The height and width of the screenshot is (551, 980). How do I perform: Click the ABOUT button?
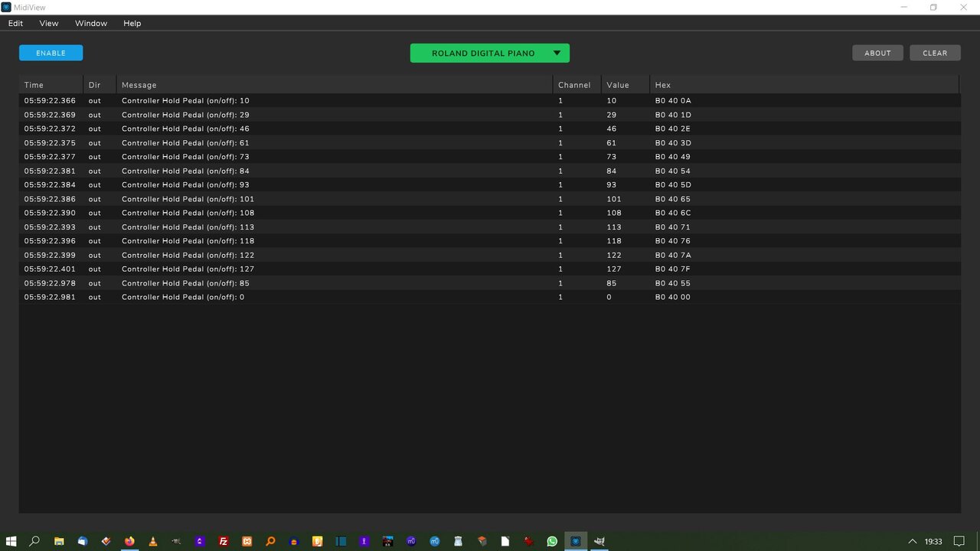point(877,53)
